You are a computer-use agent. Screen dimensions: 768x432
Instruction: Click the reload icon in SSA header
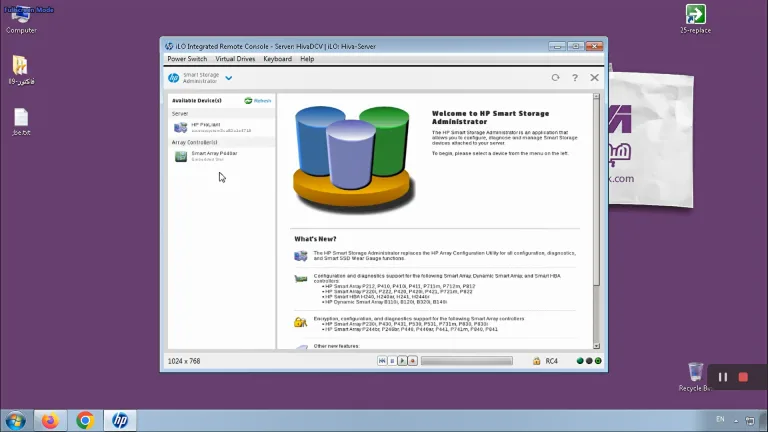point(555,77)
